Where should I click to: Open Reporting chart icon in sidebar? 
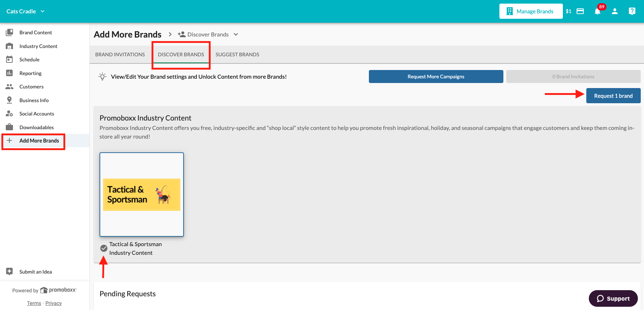coord(9,73)
